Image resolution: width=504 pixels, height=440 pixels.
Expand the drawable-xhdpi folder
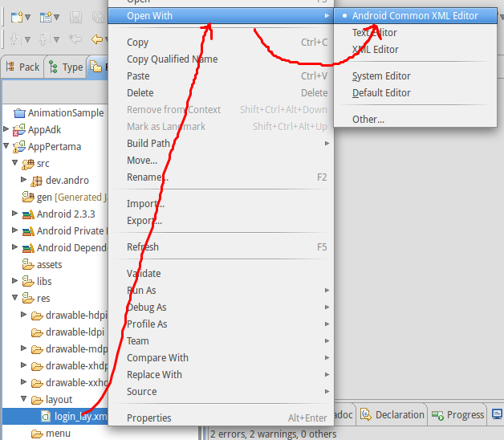(23, 365)
